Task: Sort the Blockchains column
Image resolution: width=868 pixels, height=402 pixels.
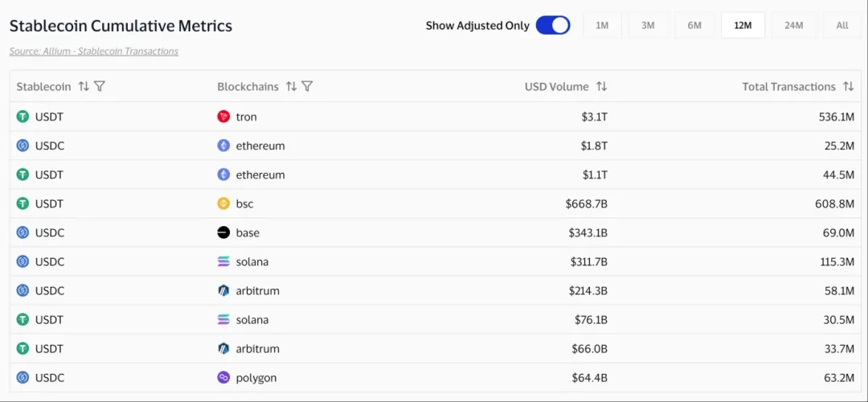Action: click(x=291, y=87)
